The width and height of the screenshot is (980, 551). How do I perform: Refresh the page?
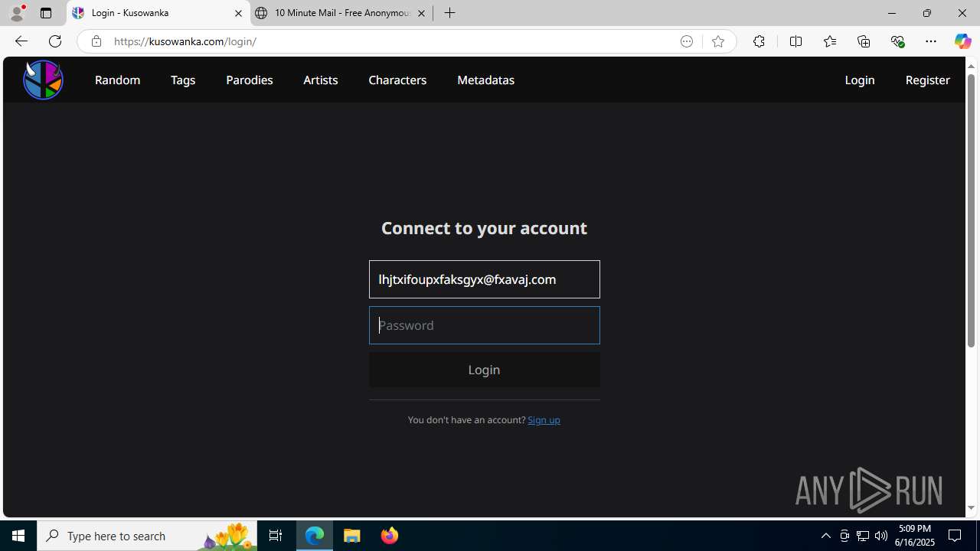[x=55, y=41]
